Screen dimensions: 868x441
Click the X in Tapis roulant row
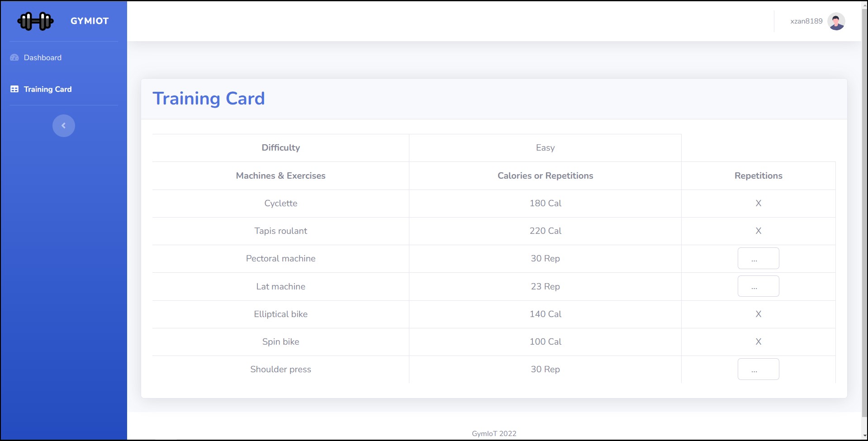(758, 231)
